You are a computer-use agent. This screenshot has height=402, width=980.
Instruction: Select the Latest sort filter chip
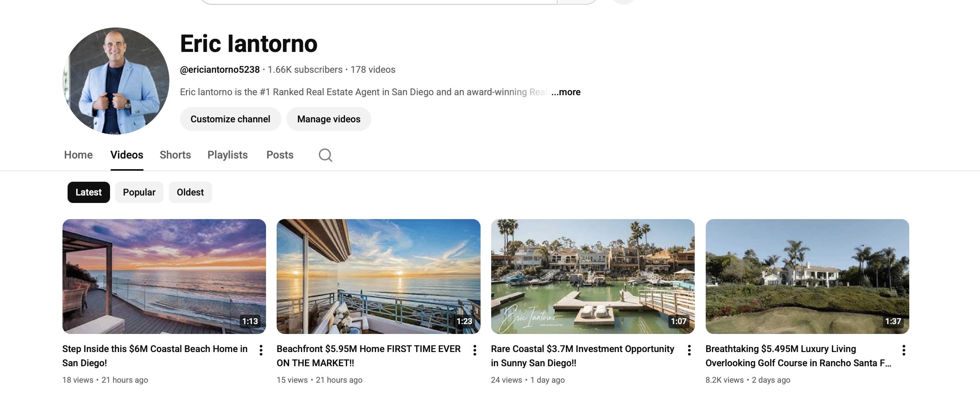click(x=88, y=192)
